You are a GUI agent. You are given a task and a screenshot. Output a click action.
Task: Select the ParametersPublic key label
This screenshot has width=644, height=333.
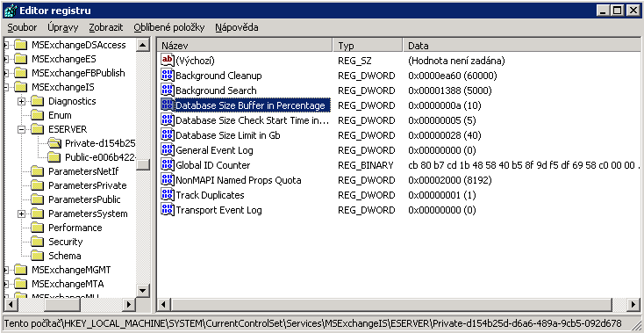click(84, 199)
